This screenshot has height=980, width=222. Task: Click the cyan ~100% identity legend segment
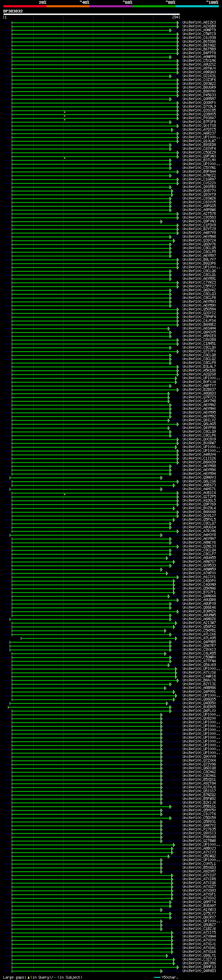[x=197, y=6]
